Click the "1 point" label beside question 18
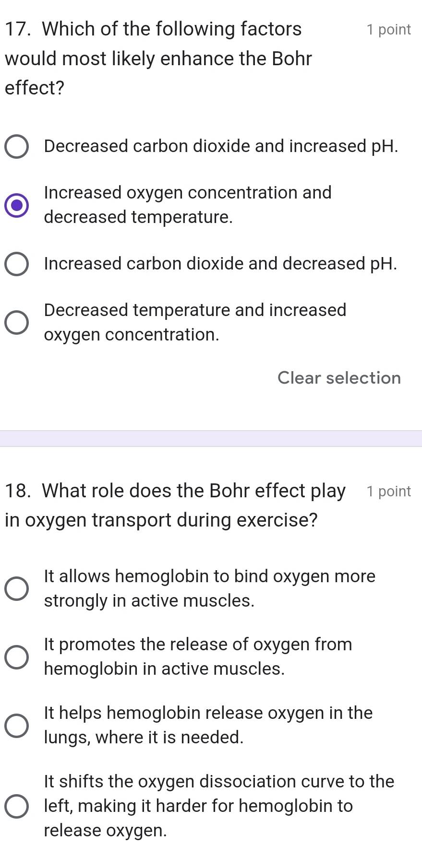Image resolution: width=422 pixels, height=868 pixels. 389,491
